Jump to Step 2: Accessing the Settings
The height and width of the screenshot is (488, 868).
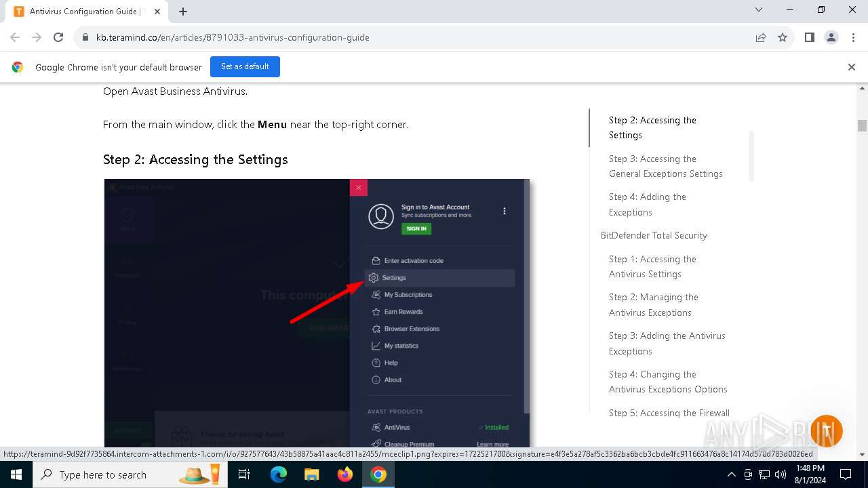pos(652,127)
